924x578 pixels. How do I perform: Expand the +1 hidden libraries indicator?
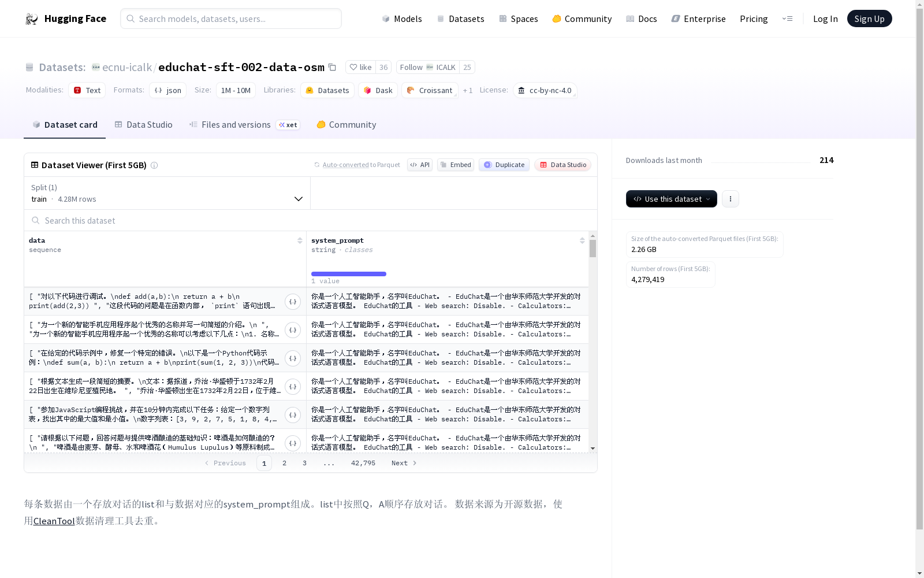click(x=467, y=90)
